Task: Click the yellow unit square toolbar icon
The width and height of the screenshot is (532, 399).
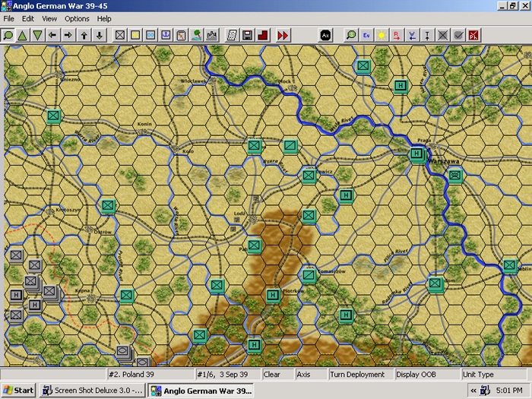Action: [x=135, y=35]
